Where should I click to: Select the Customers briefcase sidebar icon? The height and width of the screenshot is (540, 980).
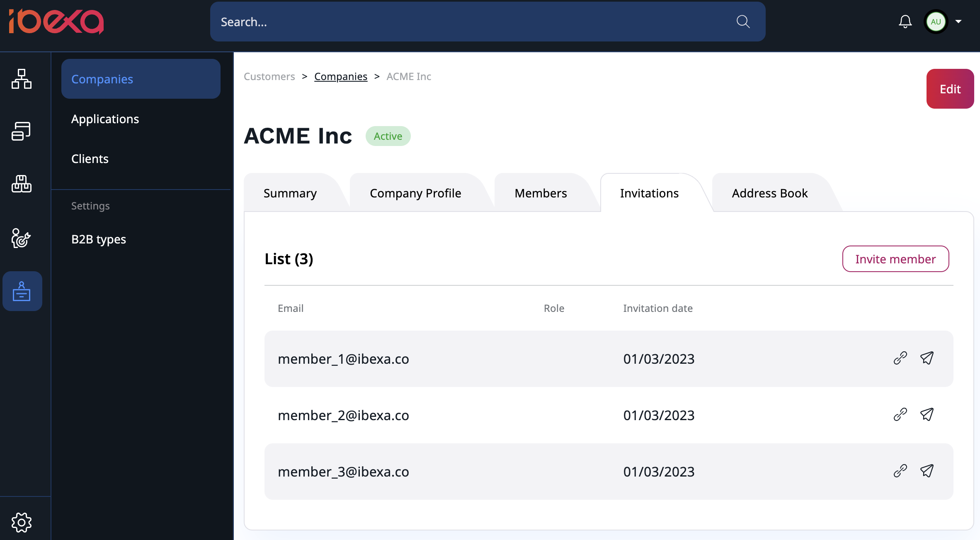(22, 291)
